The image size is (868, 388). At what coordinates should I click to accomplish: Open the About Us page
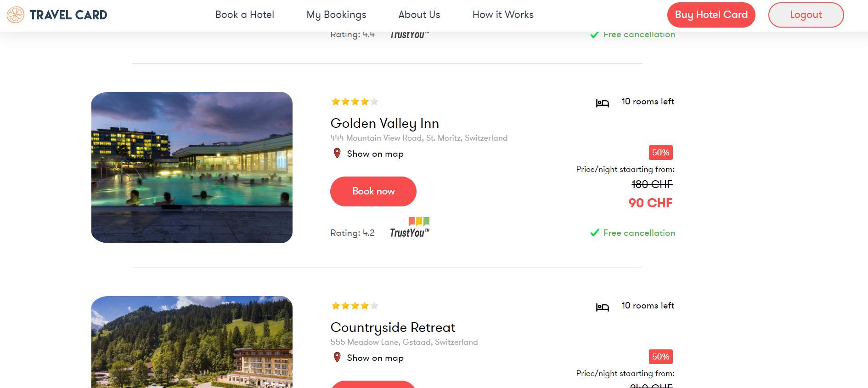[419, 15]
